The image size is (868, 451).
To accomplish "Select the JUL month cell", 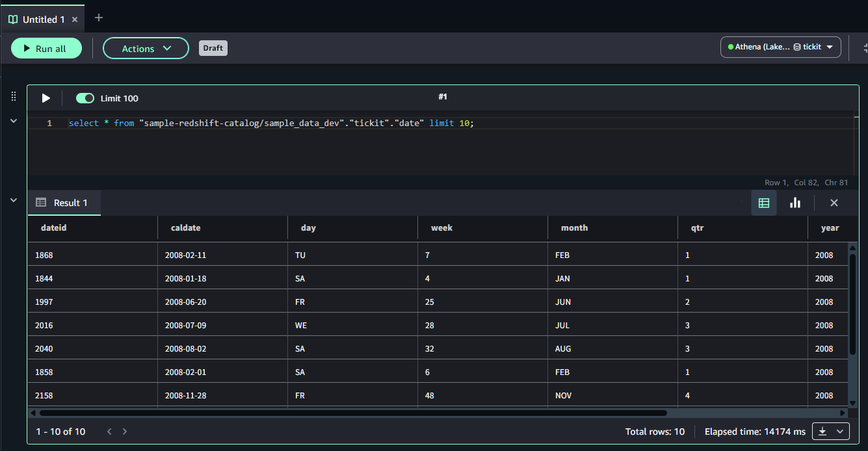I will coord(612,326).
